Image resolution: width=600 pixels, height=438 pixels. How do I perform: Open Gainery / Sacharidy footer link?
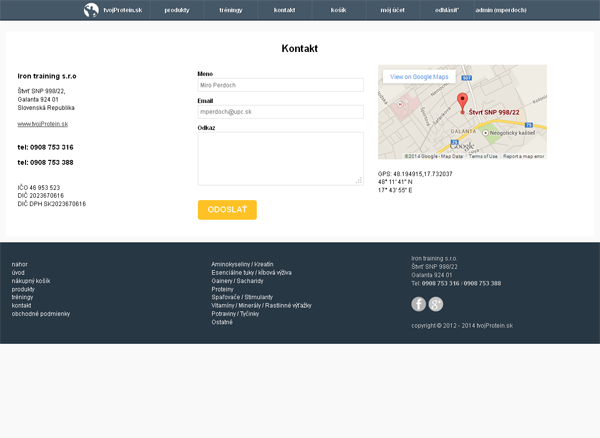(x=236, y=281)
